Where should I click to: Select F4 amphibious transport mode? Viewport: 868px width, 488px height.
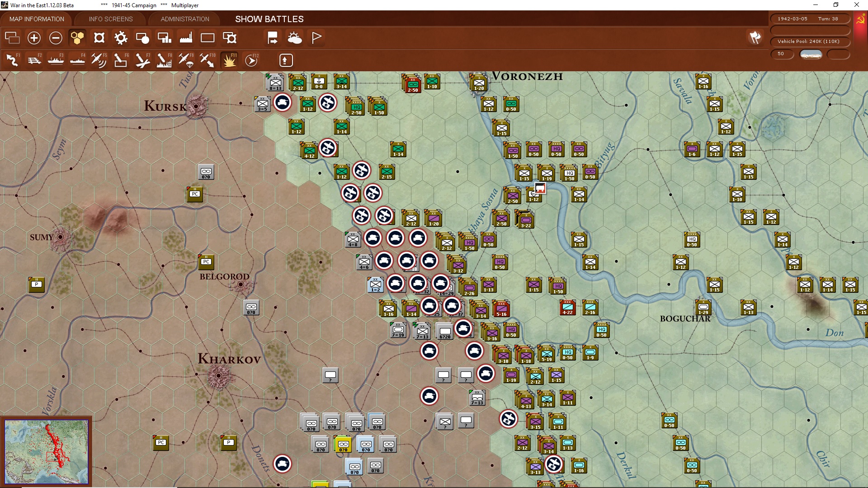tap(77, 60)
